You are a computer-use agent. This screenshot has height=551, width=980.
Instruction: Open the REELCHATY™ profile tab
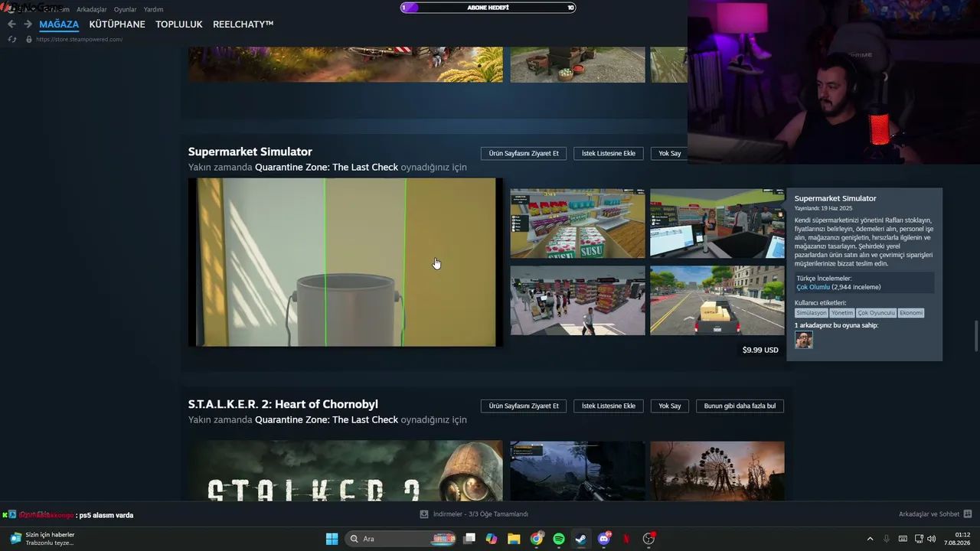(243, 24)
